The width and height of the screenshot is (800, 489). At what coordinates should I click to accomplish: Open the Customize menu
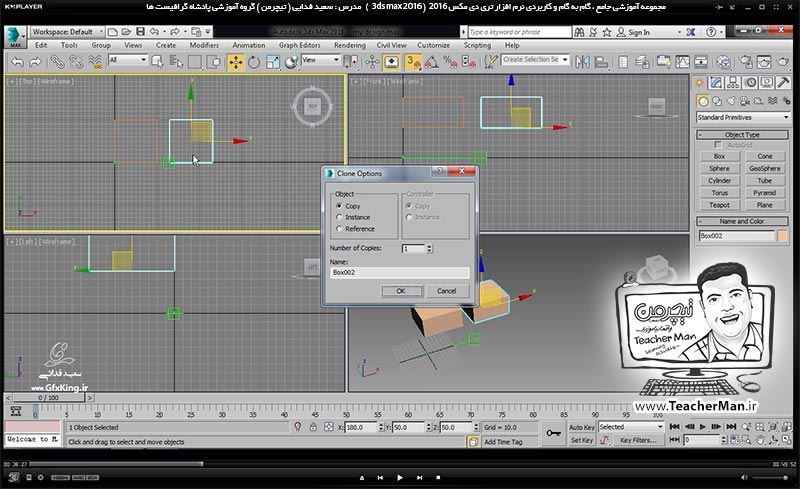click(433, 45)
